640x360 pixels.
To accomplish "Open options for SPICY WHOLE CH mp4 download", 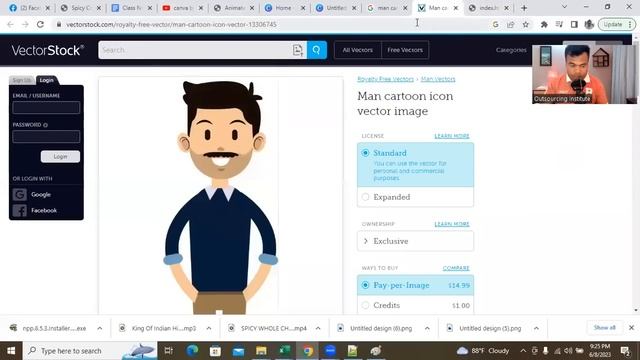I will pos(318,328).
